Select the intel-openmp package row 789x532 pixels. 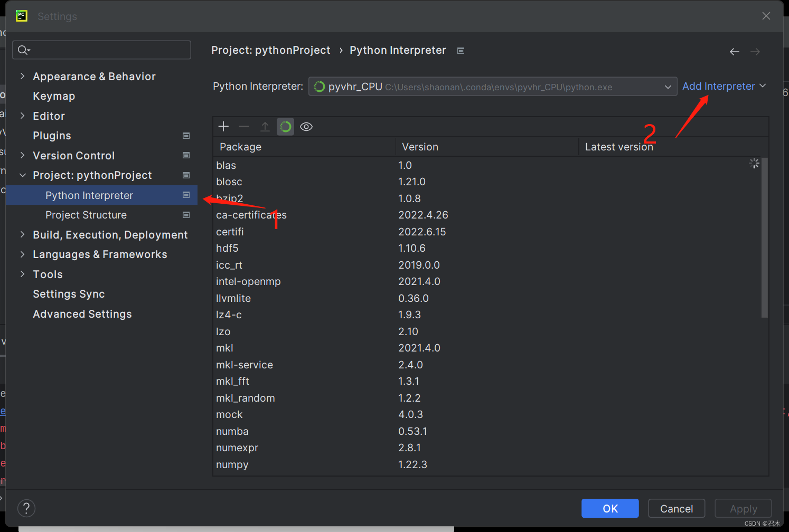[x=486, y=281]
